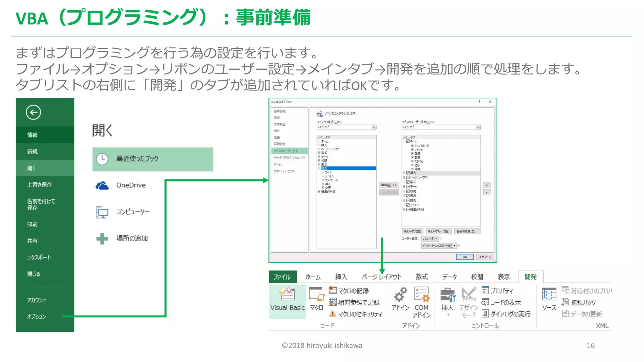Click コードの表示 (View Code)
The image size is (644, 362).
[x=501, y=302]
